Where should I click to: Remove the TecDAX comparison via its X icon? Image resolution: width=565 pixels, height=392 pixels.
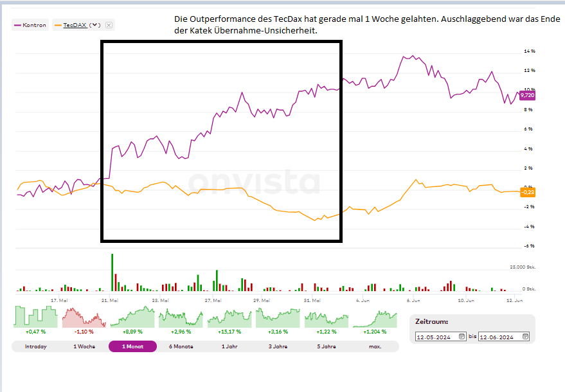pos(109,24)
